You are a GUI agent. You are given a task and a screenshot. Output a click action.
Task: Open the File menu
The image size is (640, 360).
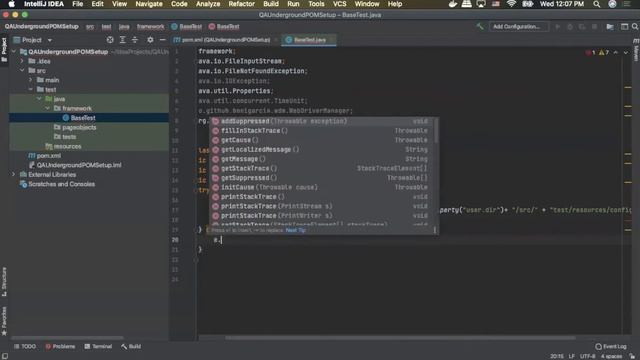[78, 4]
